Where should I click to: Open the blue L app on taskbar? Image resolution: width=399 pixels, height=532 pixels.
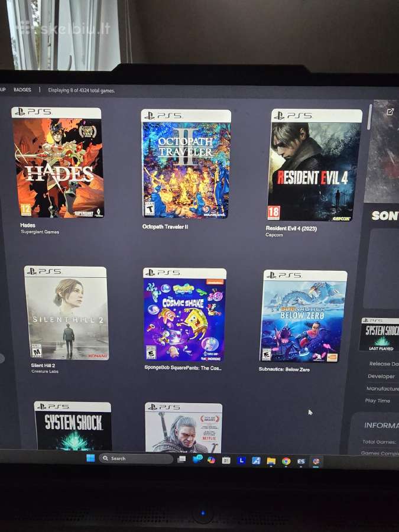click(x=241, y=460)
